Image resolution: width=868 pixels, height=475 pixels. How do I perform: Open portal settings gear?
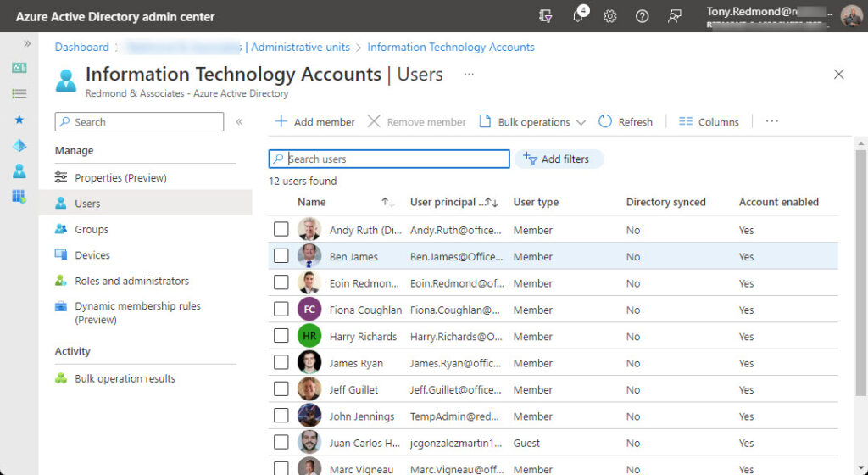point(610,16)
